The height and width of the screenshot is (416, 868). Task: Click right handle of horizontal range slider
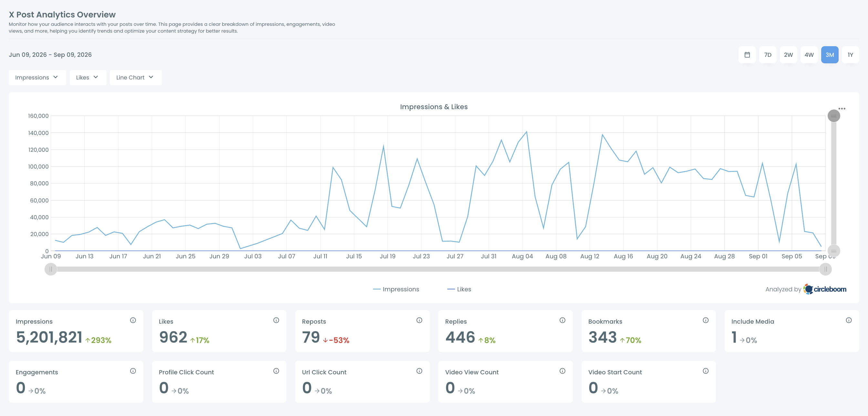(826, 269)
